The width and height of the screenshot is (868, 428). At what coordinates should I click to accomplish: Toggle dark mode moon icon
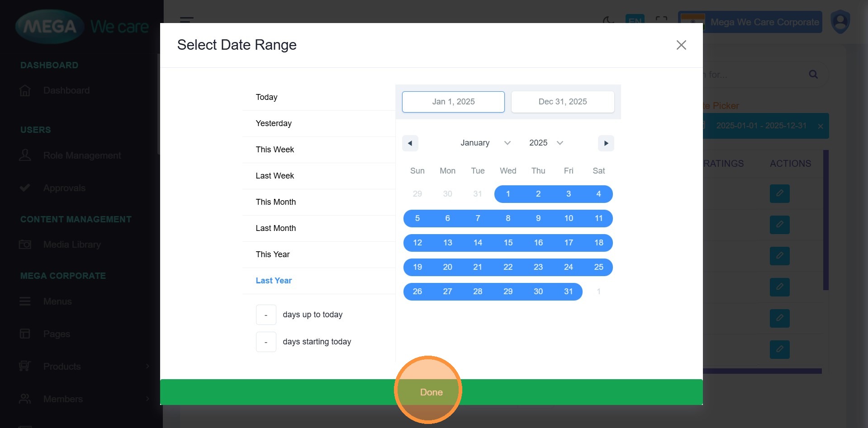(x=608, y=20)
